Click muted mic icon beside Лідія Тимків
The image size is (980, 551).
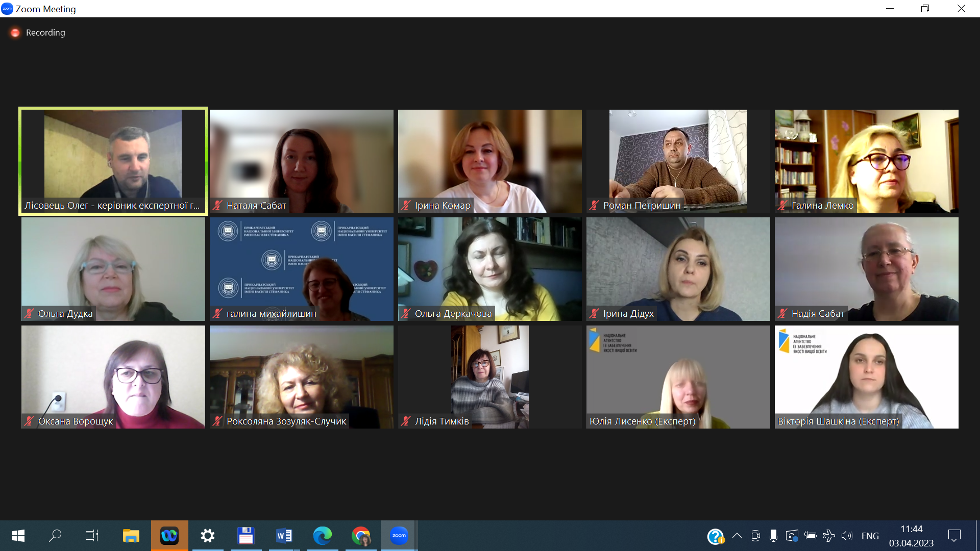406,421
